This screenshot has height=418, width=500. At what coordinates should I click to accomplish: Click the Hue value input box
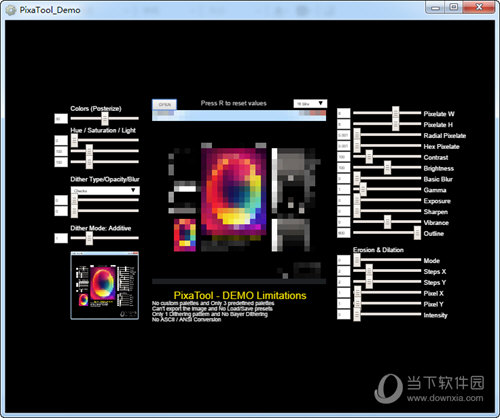coord(61,140)
